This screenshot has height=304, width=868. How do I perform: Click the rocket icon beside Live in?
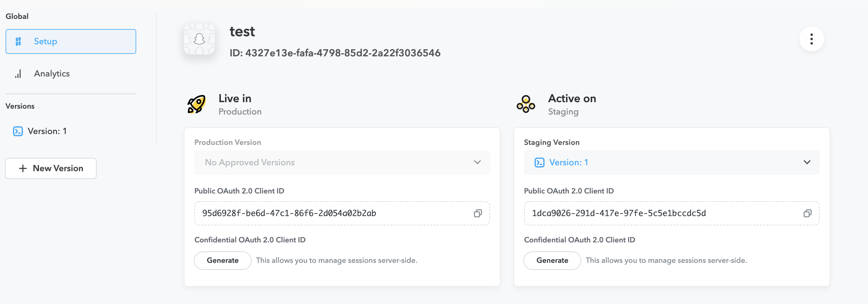pyautogui.click(x=197, y=104)
